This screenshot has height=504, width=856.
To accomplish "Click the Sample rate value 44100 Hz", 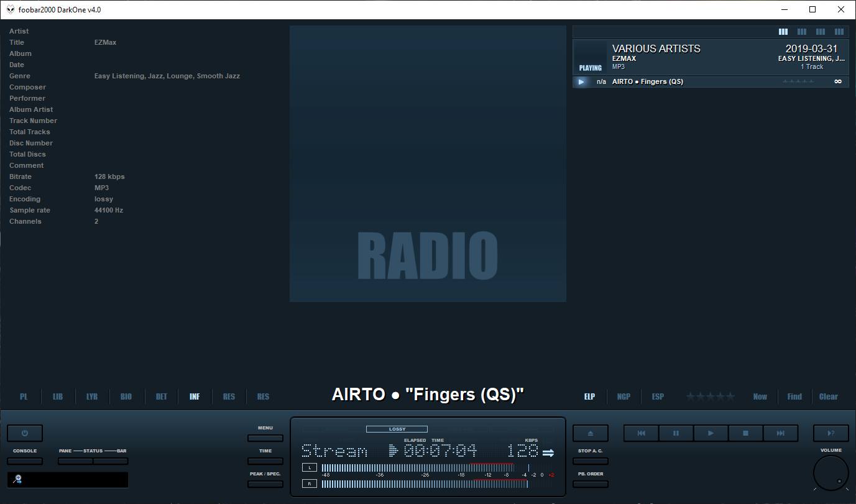I will tap(109, 210).
